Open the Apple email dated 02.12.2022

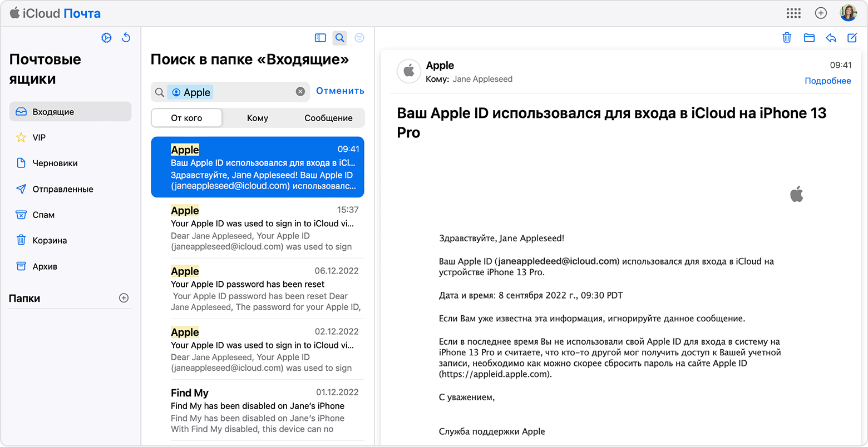[258, 349]
